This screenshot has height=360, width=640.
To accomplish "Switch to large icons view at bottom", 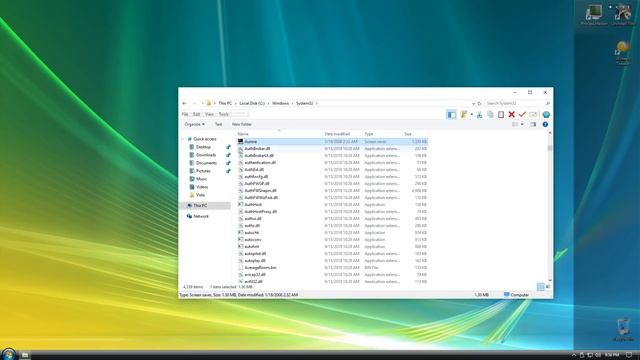I will pos(548,287).
